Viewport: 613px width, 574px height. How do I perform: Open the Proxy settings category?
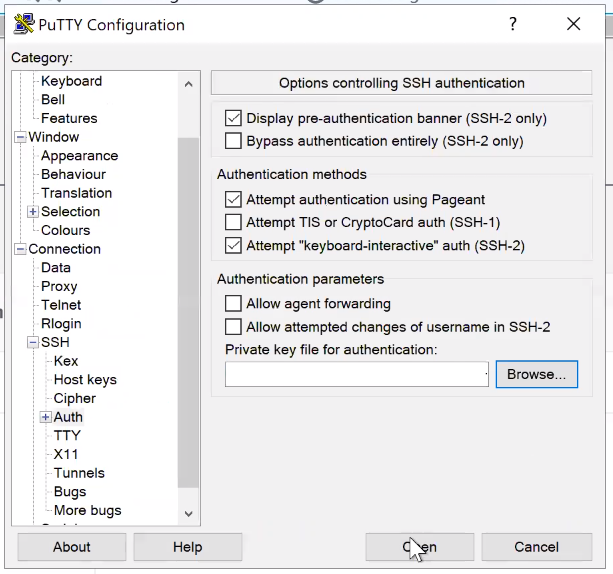coord(59,286)
